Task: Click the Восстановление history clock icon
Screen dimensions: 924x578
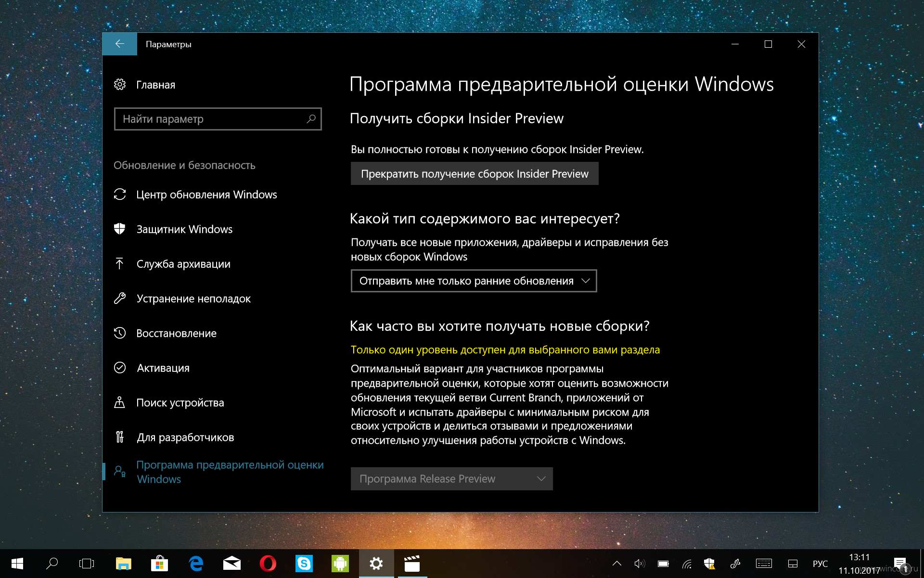Action: [x=120, y=333]
